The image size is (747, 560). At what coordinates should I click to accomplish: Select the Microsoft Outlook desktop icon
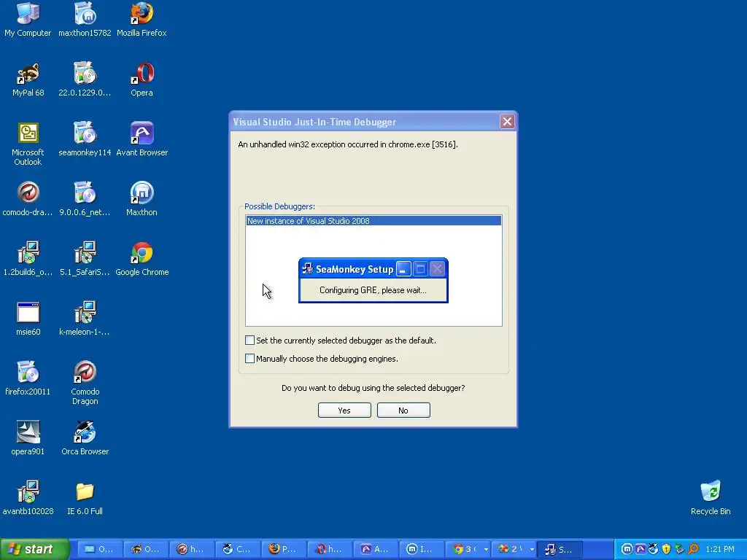click(x=28, y=144)
